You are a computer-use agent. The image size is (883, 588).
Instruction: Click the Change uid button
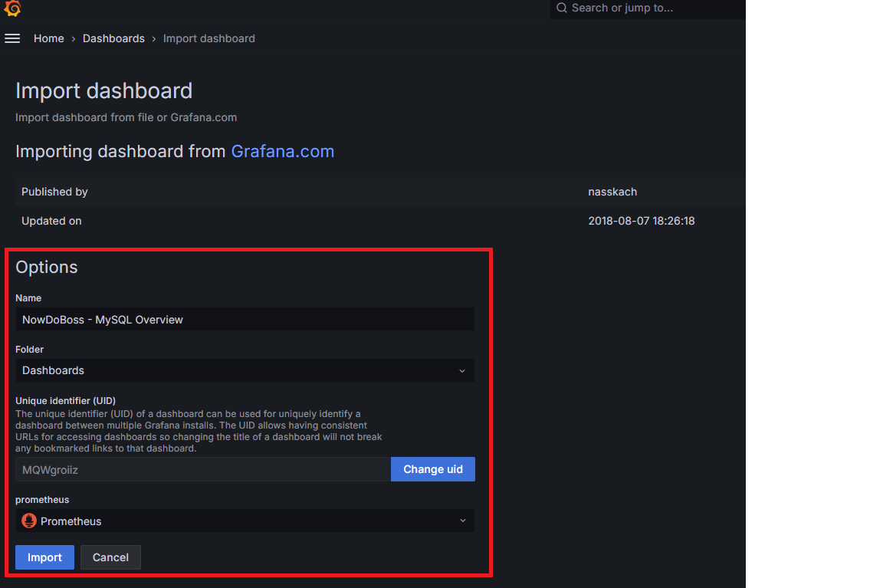pos(433,469)
